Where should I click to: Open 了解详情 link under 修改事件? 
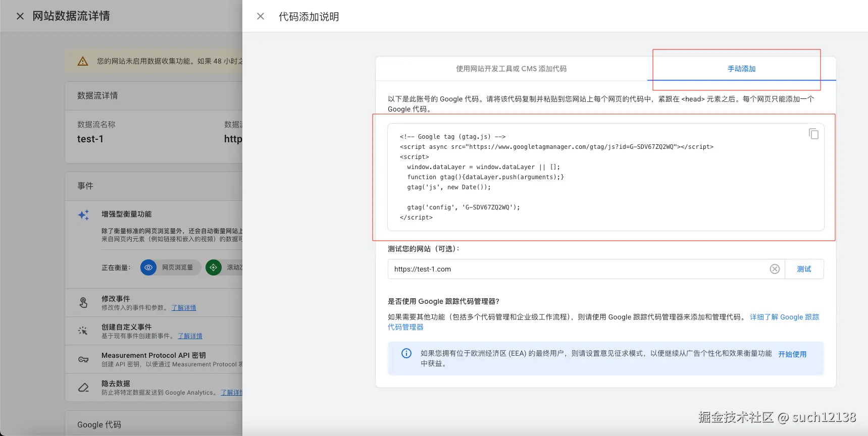coord(184,308)
